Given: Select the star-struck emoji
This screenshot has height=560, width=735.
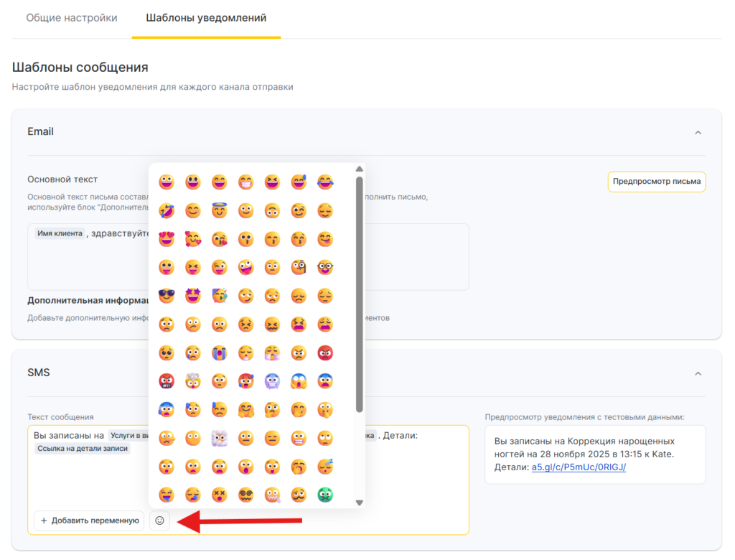Looking at the screenshot, I should tap(193, 296).
